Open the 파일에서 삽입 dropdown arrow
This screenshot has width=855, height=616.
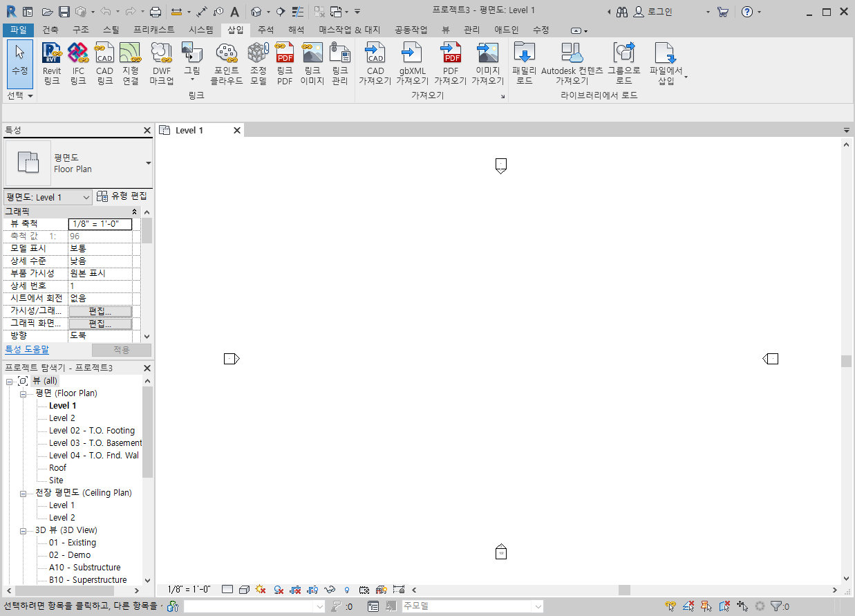[x=686, y=77]
